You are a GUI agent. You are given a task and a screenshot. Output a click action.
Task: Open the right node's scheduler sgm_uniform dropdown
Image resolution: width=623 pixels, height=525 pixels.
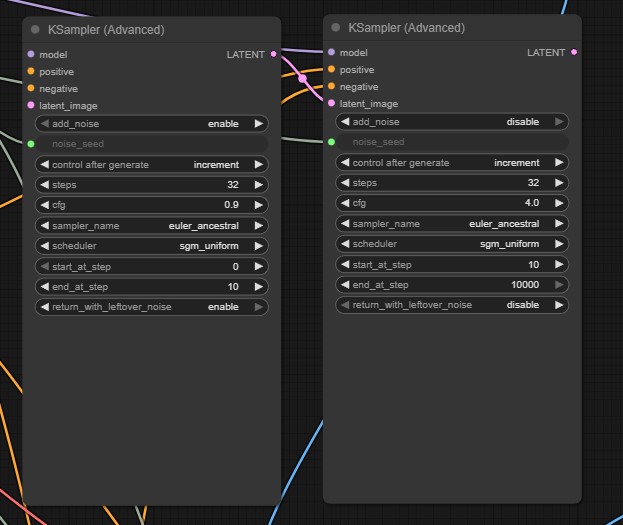click(452, 244)
